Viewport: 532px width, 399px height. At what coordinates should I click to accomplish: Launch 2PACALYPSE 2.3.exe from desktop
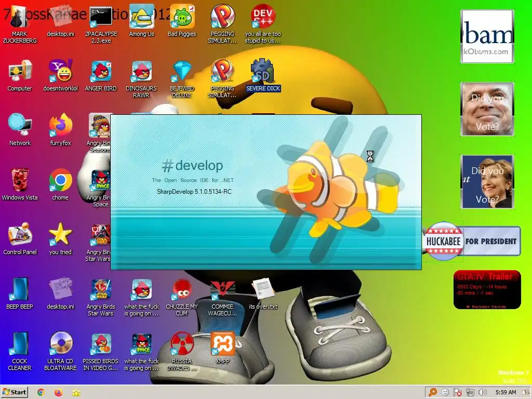[101, 24]
